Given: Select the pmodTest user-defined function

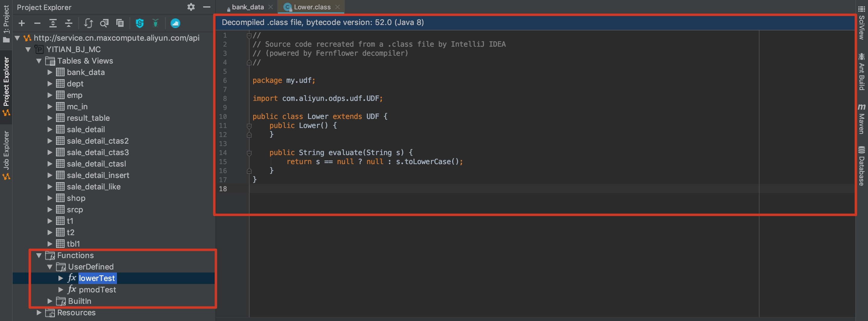Looking at the screenshot, I should pyautogui.click(x=97, y=290).
